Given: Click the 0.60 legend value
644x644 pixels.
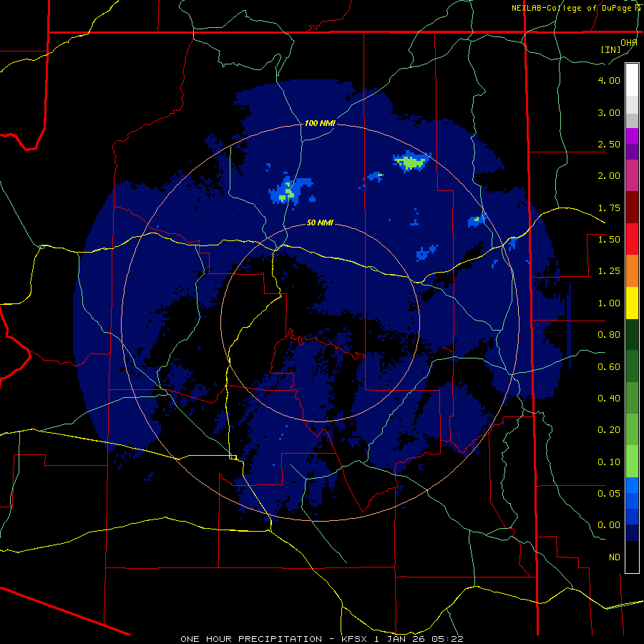Looking at the screenshot, I should tap(609, 367).
